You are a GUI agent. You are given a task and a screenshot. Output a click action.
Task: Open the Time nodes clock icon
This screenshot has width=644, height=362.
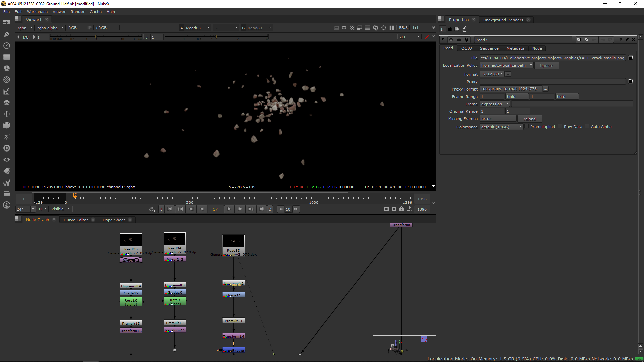(6, 46)
